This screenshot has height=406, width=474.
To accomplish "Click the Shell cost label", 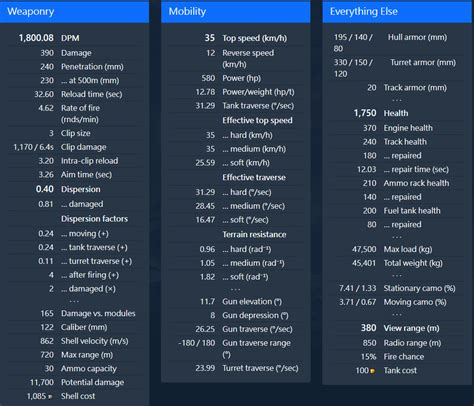I will coord(78,396).
